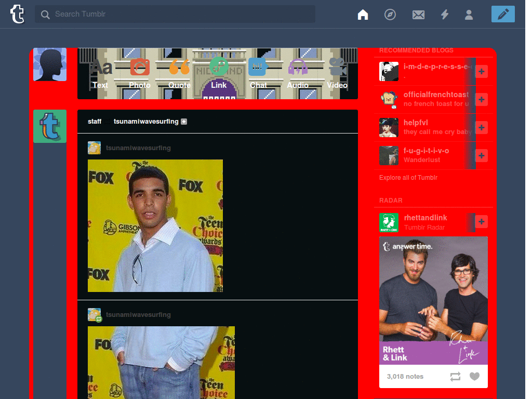Click rhettandlink green avatar
The width and height of the screenshot is (532, 399).
tap(389, 222)
